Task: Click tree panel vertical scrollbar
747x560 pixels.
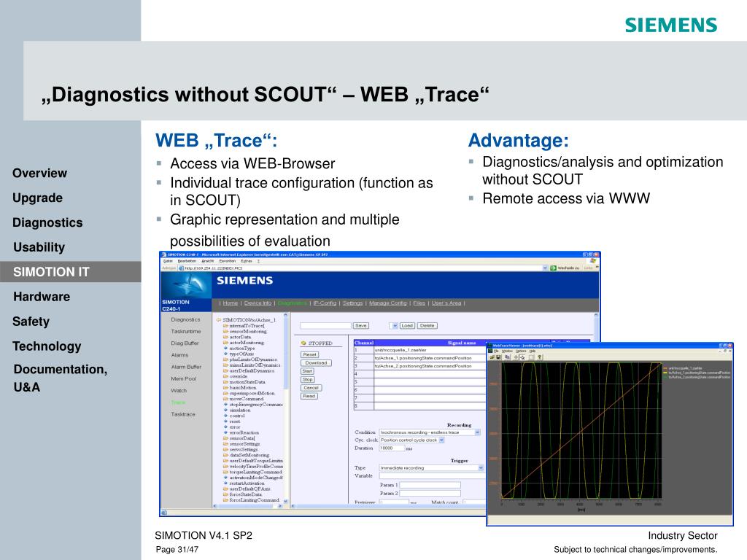Action: pyautogui.click(x=286, y=408)
